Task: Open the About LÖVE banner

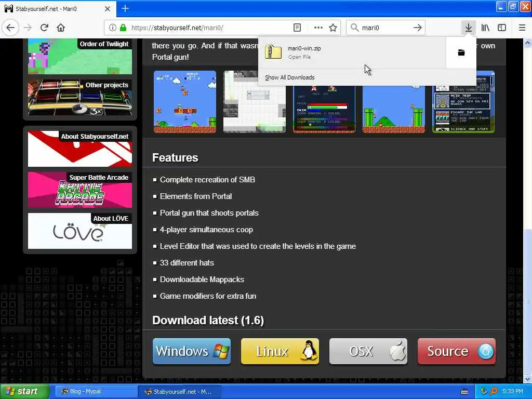Action: tap(80, 231)
